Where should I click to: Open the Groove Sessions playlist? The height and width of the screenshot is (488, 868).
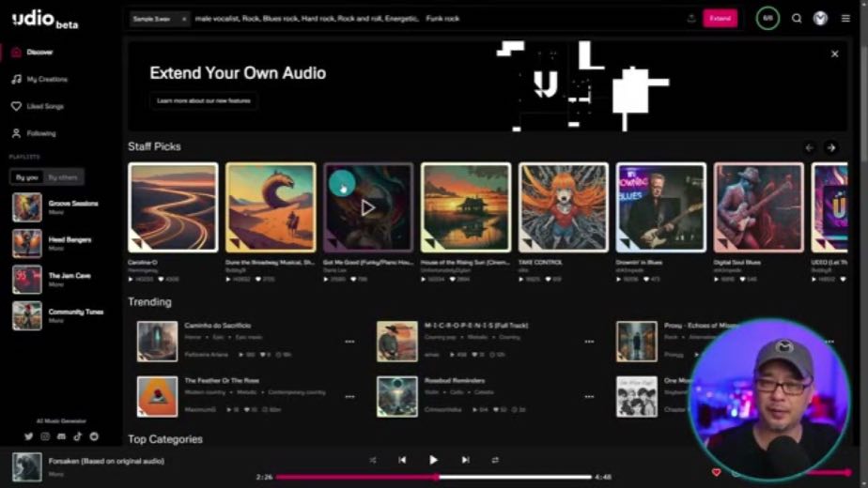(73, 204)
